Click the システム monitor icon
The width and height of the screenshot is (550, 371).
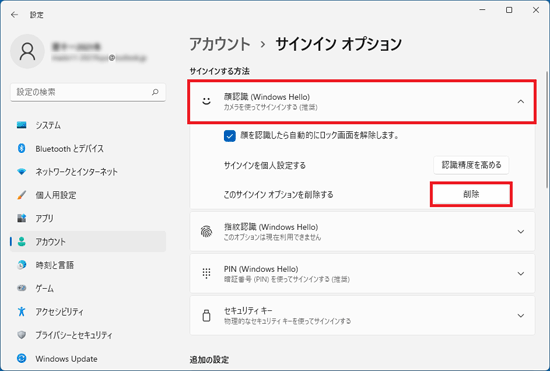coord(22,125)
